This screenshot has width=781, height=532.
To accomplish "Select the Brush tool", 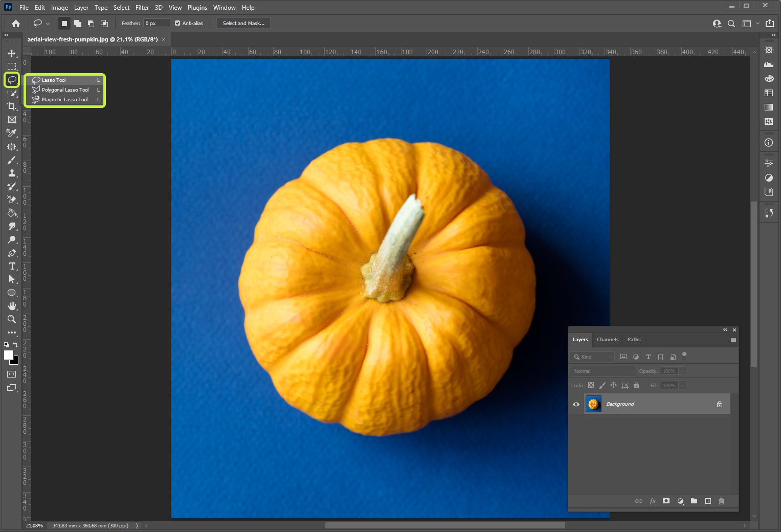I will pos(12,160).
